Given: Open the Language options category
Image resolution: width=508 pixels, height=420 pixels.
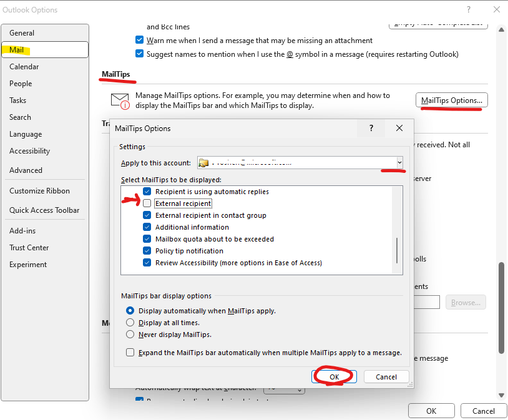Looking at the screenshot, I should [45, 134].
